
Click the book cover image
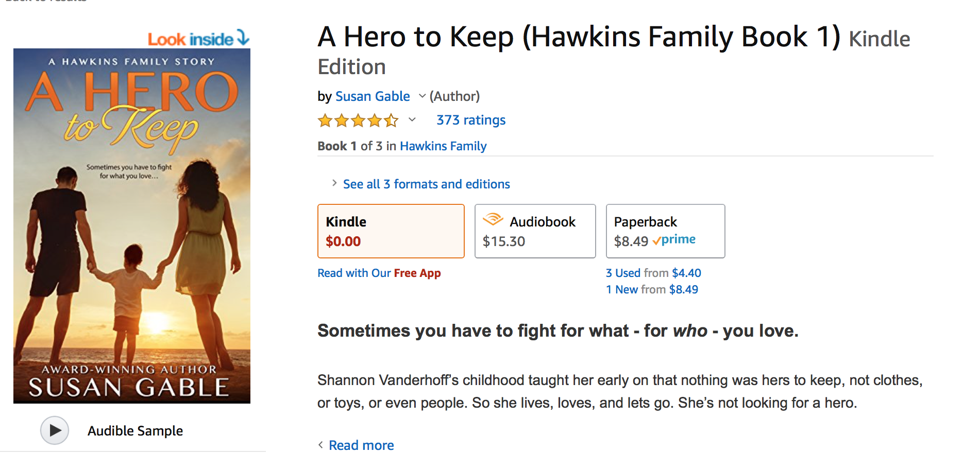coord(132,226)
